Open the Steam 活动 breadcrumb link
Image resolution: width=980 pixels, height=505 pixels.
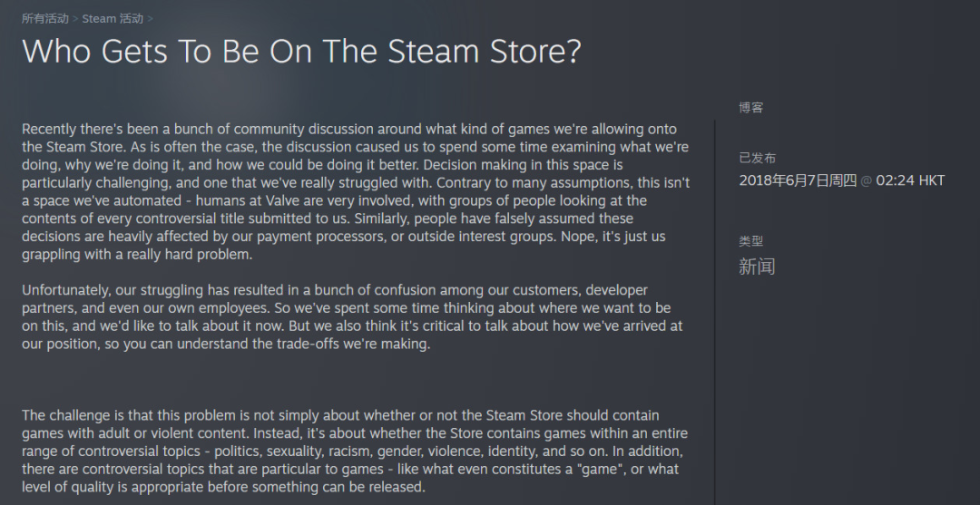(113, 19)
